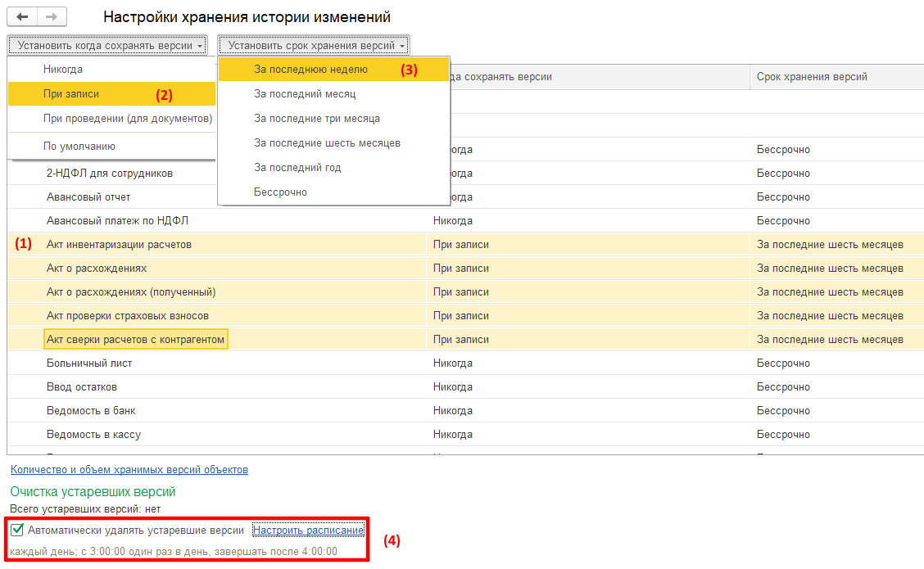Choose 'По умолчанию' menu option
The height and width of the screenshot is (569, 924).
click(79, 147)
